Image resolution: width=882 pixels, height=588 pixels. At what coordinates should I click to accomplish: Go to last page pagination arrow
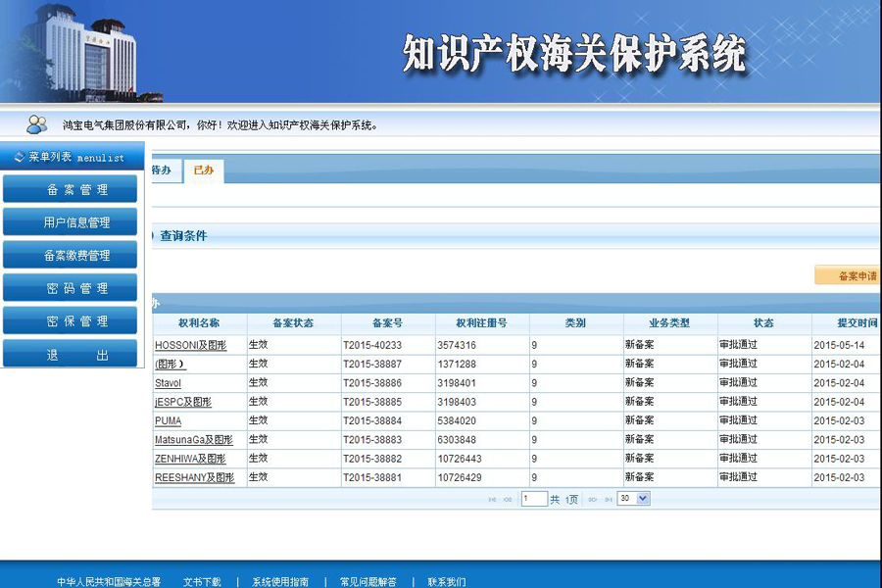click(x=608, y=499)
